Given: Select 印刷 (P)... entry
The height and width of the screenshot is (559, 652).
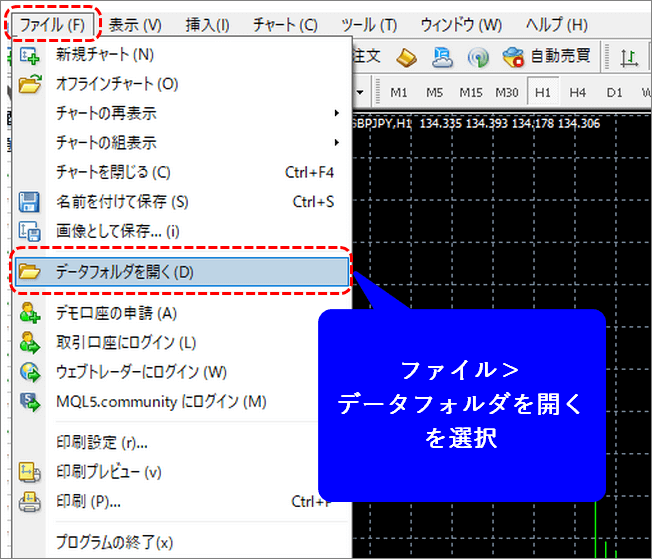Looking at the screenshot, I should point(180,502).
